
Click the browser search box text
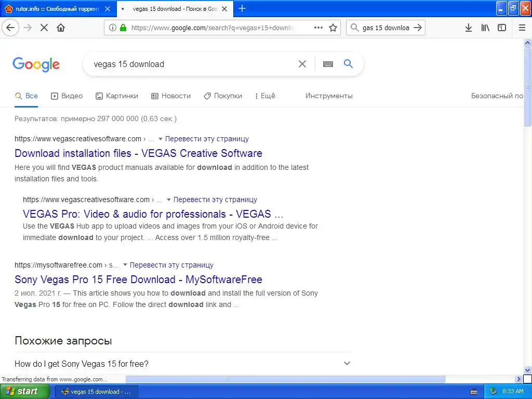pyautogui.click(x=386, y=28)
